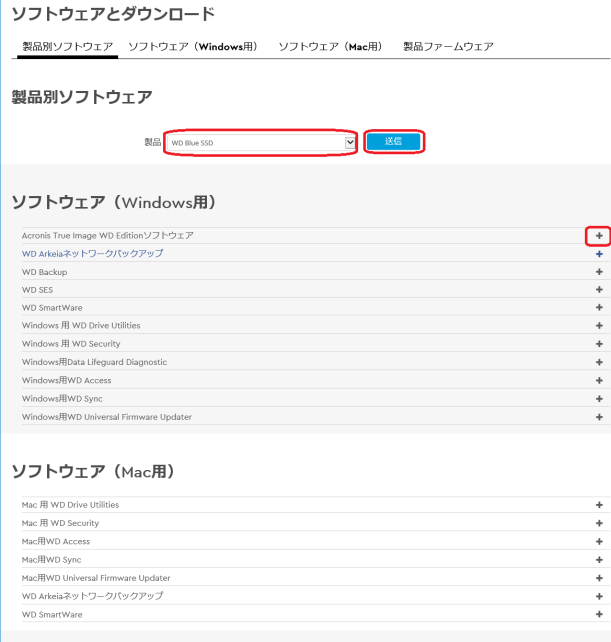611x642 pixels.
Task: Open Mac-section WD SmartWare entry
Action: click(52, 614)
